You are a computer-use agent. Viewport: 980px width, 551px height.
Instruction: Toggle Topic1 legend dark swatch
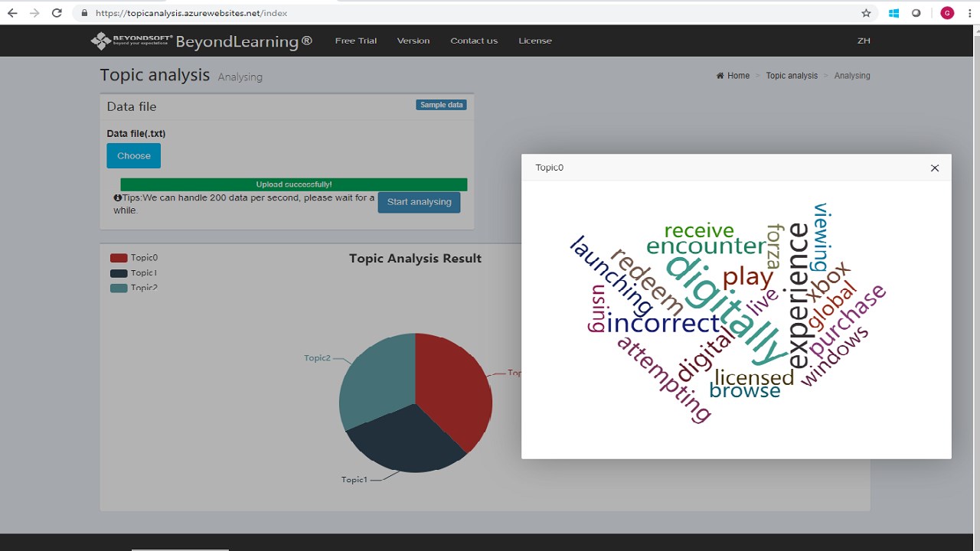click(119, 273)
